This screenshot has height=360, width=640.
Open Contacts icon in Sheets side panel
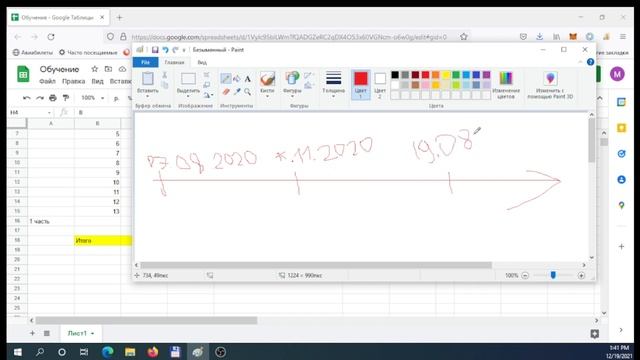621,180
